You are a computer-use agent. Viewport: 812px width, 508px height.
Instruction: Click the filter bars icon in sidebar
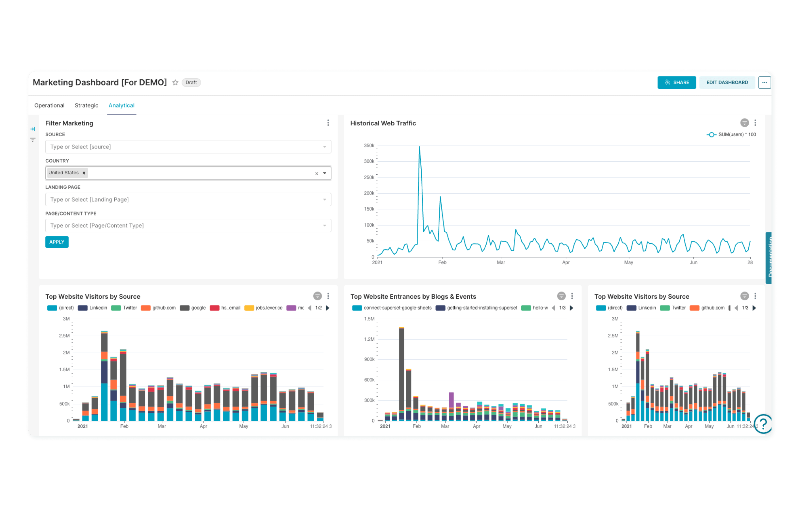click(x=33, y=140)
